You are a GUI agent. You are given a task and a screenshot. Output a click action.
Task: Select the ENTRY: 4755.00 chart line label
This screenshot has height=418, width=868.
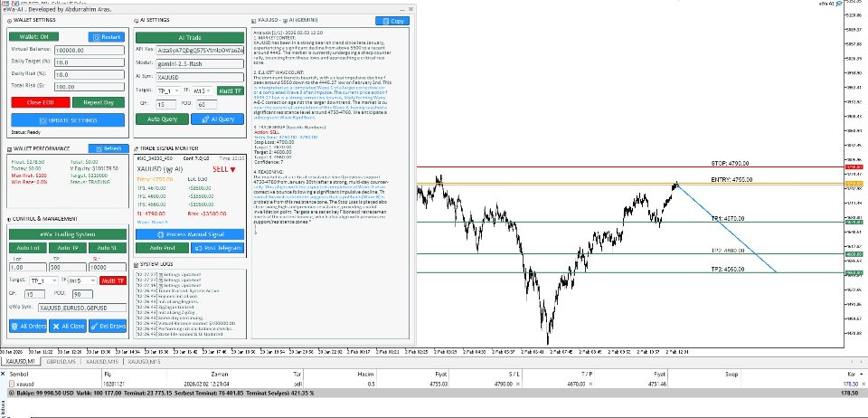point(731,180)
